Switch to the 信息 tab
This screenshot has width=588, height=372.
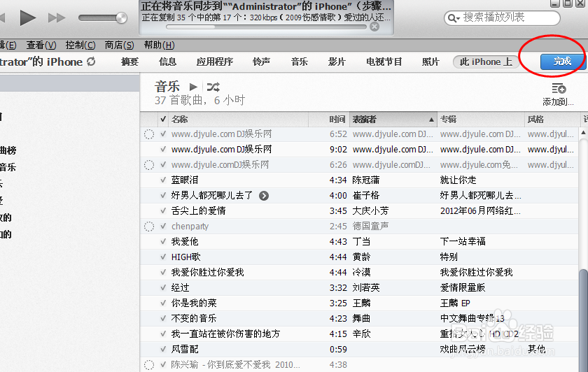pos(167,62)
